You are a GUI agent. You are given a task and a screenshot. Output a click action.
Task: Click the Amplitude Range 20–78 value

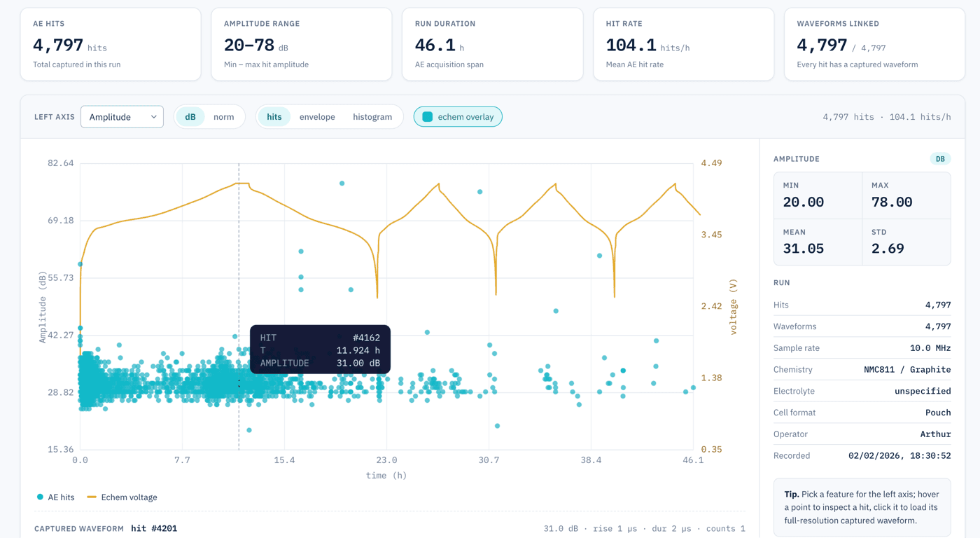249,46
